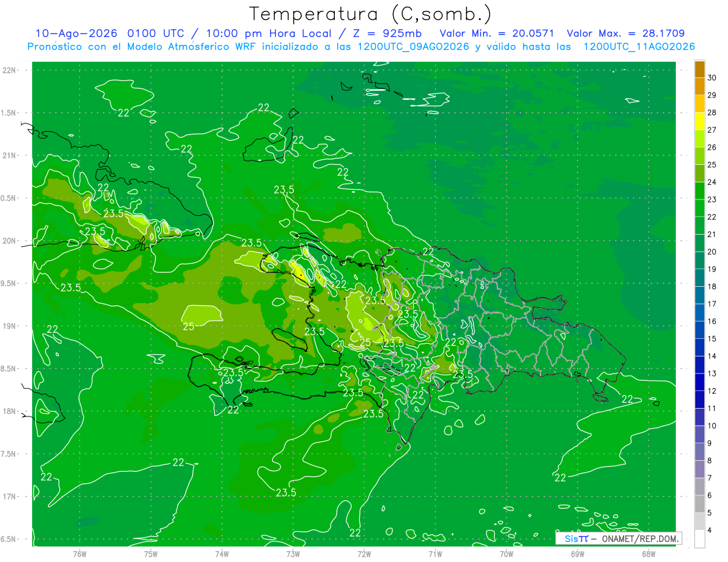Click the "22N" latitude axis label
728x562 pixels.
pyautogui.click(x=10, y=70)
